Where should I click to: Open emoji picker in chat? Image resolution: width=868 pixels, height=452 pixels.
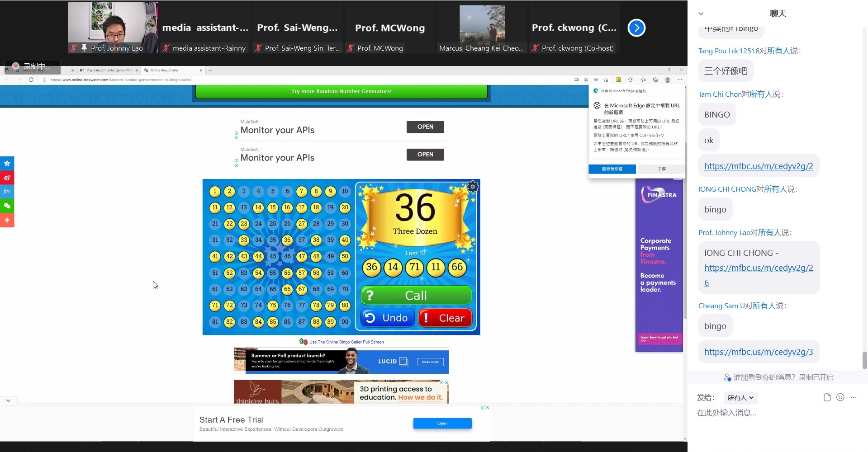(x=840, y=397)
